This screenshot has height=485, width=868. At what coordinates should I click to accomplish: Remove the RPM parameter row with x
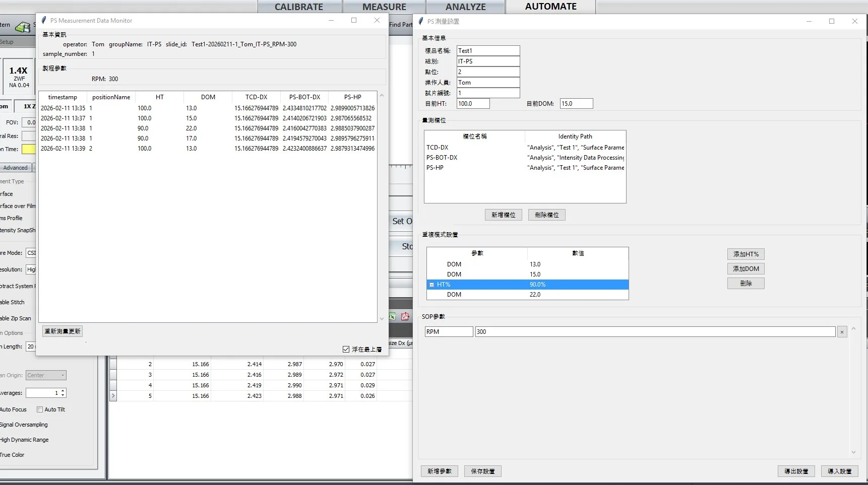click(842, 332)
